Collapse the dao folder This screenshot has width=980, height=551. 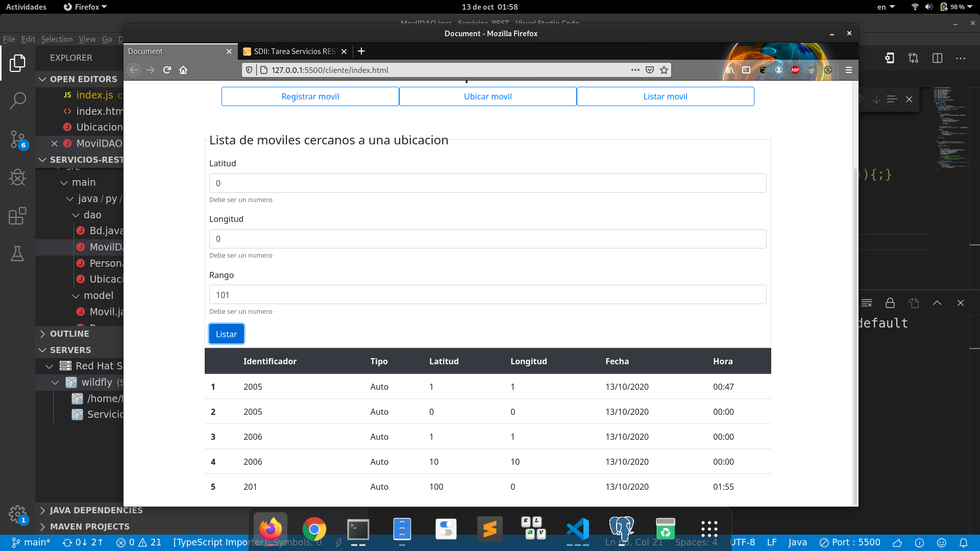(x=92, y=215)
